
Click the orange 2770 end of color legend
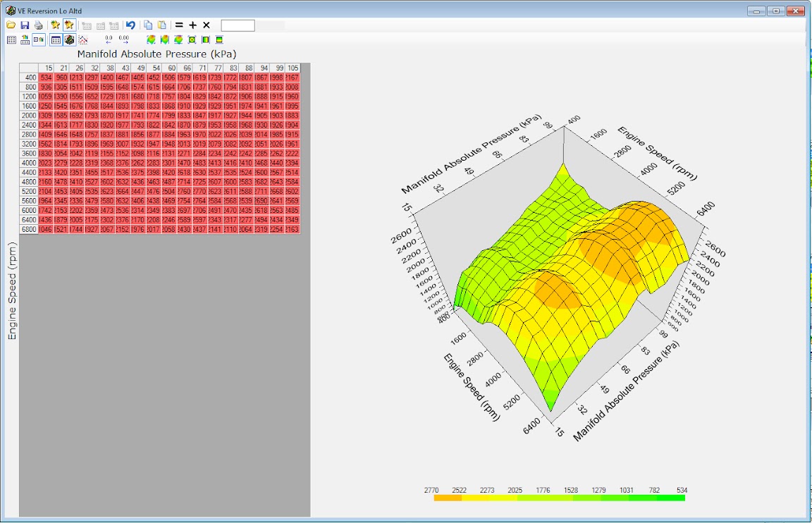(448, 498)
